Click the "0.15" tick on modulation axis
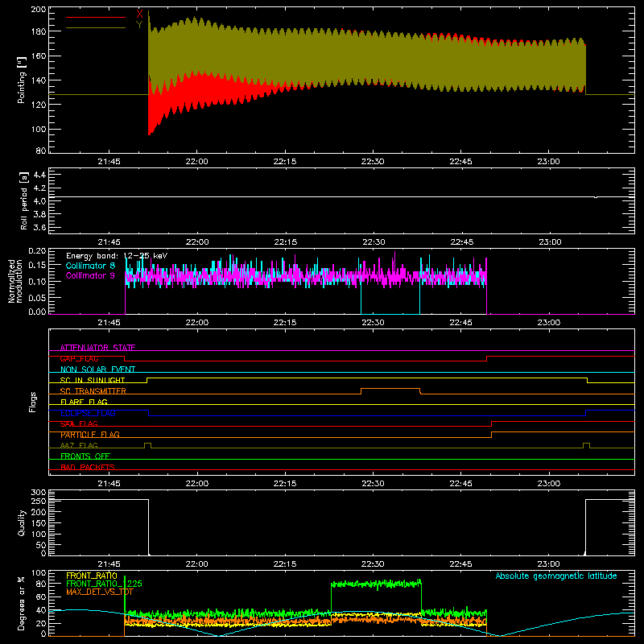 point(37,266)
